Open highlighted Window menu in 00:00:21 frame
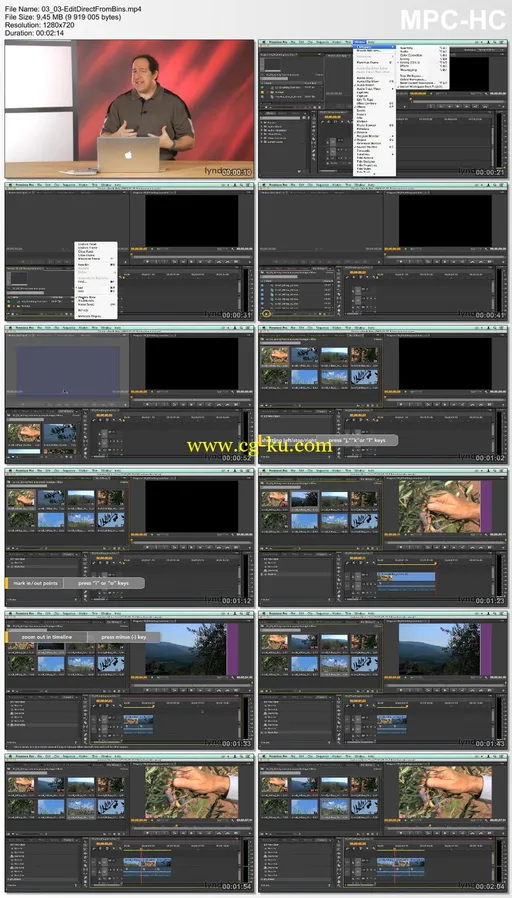 click(360, 42)
